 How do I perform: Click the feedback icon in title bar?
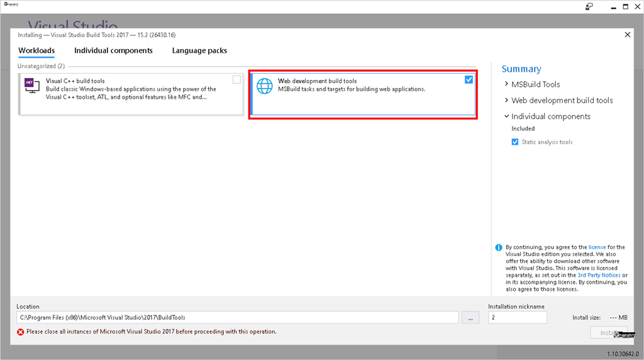coord(589,6)
